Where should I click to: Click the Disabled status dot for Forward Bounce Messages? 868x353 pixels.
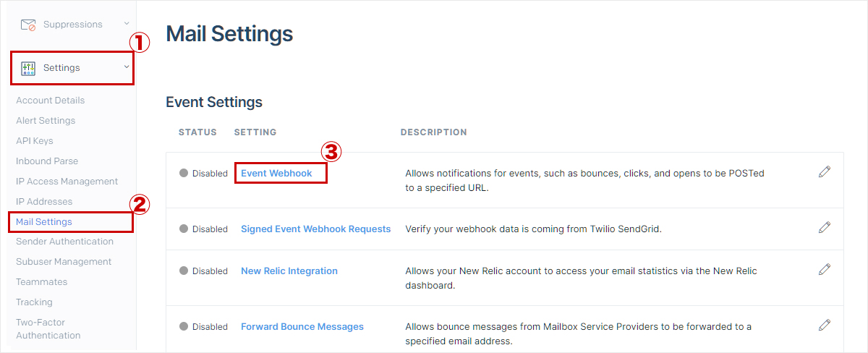(184, 327)
